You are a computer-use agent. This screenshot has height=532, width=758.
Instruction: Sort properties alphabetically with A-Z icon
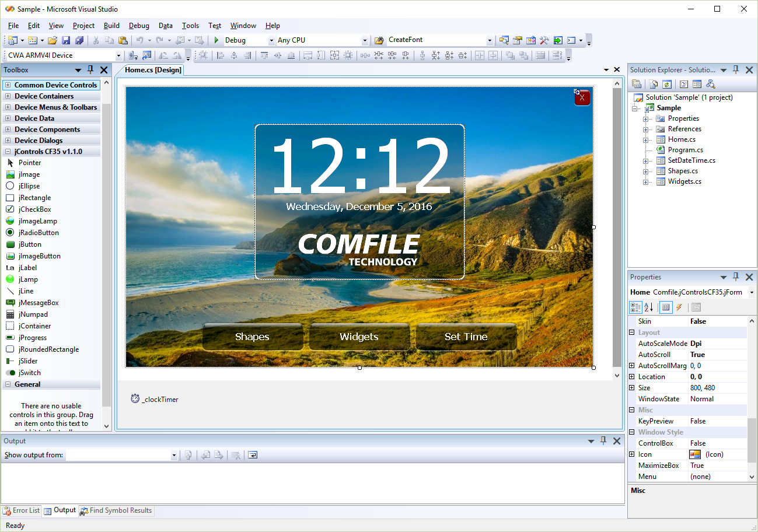click(649, 307)
